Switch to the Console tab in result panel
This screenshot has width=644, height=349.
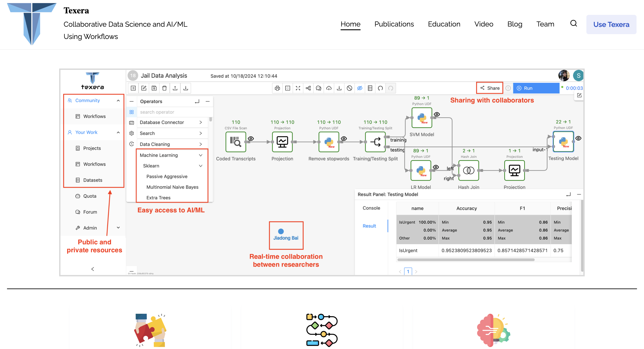tap(371, 208)
